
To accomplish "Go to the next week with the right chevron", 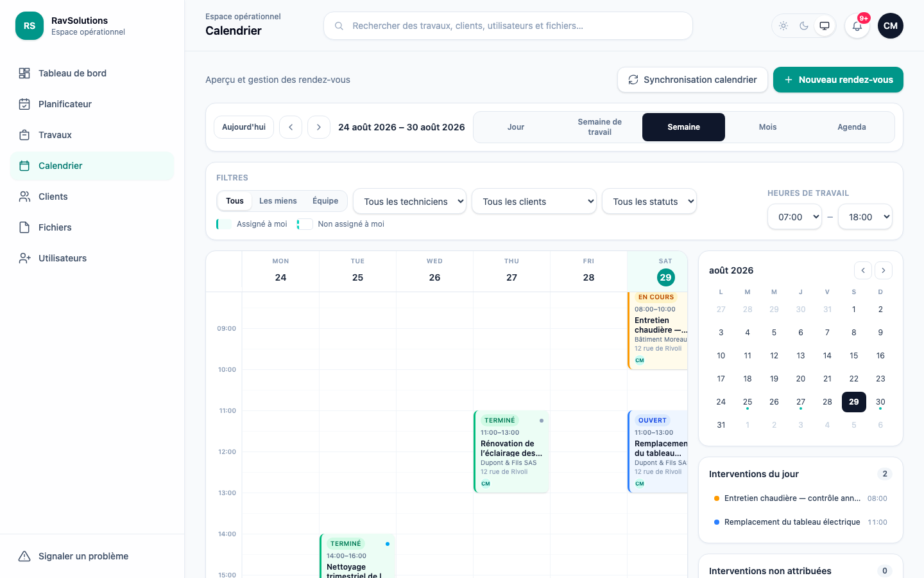I will point(319,127).
